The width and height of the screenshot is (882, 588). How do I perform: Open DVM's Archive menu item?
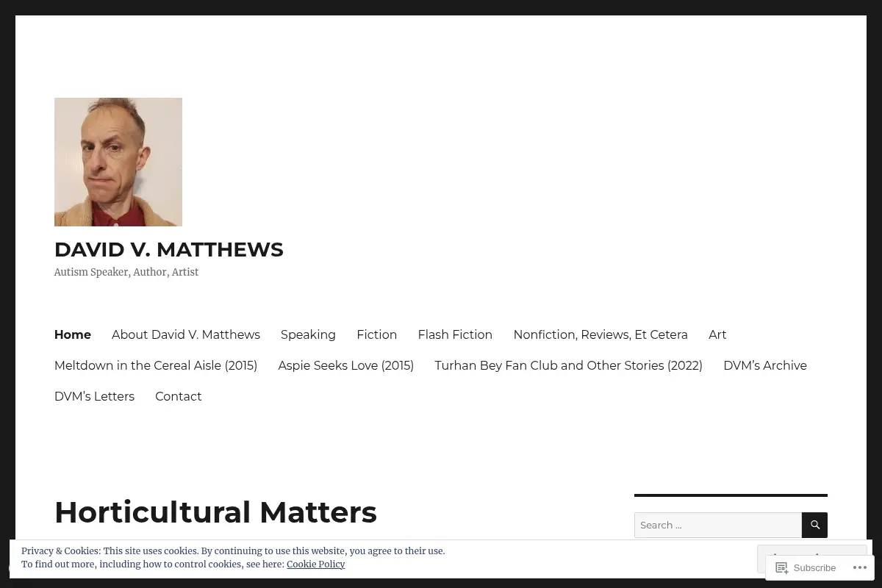(x=765, y=365)
